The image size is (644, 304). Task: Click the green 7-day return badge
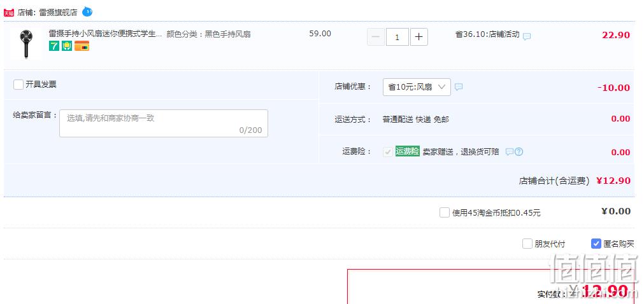pos(54,46)
